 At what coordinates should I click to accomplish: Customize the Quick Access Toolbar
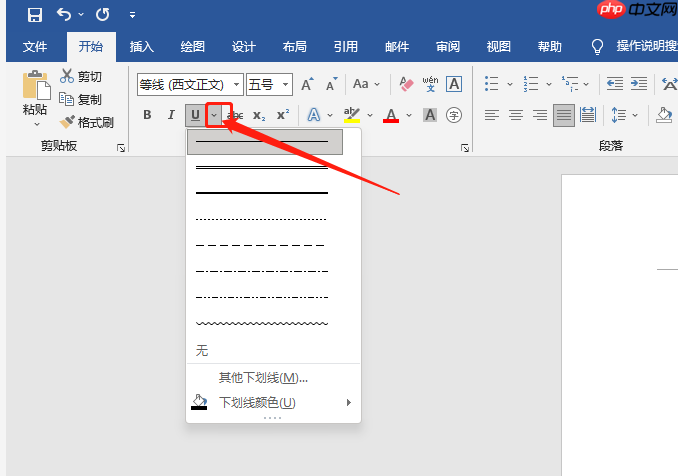(132, 15)
